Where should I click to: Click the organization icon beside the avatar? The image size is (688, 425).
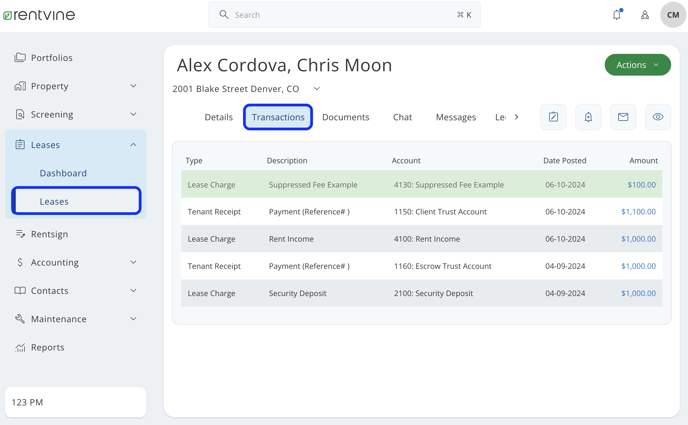645,15
